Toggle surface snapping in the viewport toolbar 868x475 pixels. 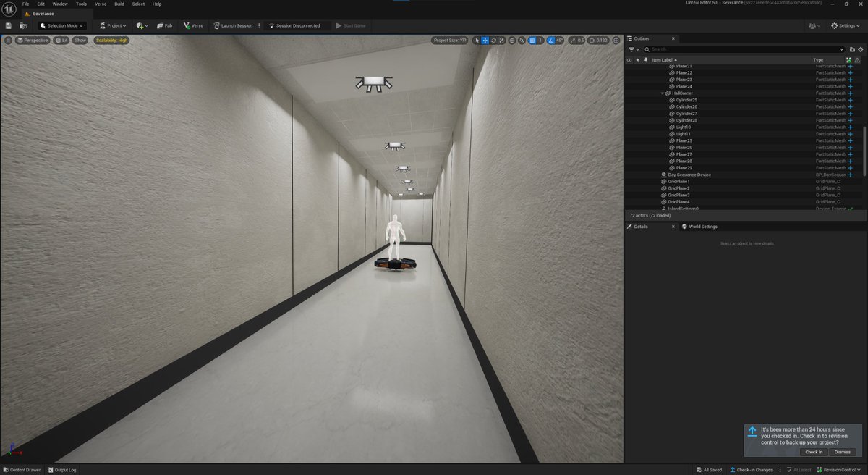(x=522, y=41)
